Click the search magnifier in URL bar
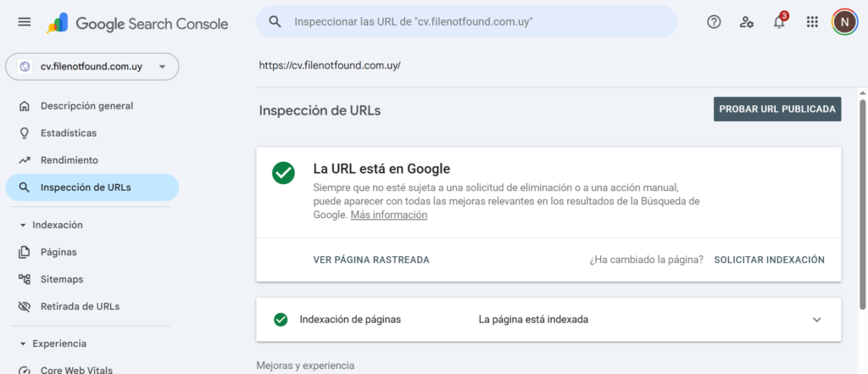868x374 pixels. (x=275, y=21)
